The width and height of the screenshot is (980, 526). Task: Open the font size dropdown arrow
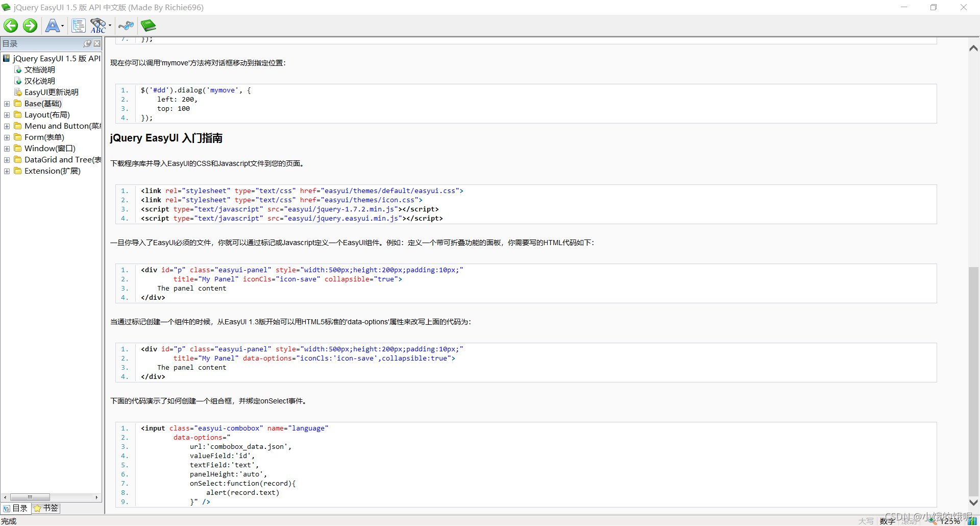point(63,26)
